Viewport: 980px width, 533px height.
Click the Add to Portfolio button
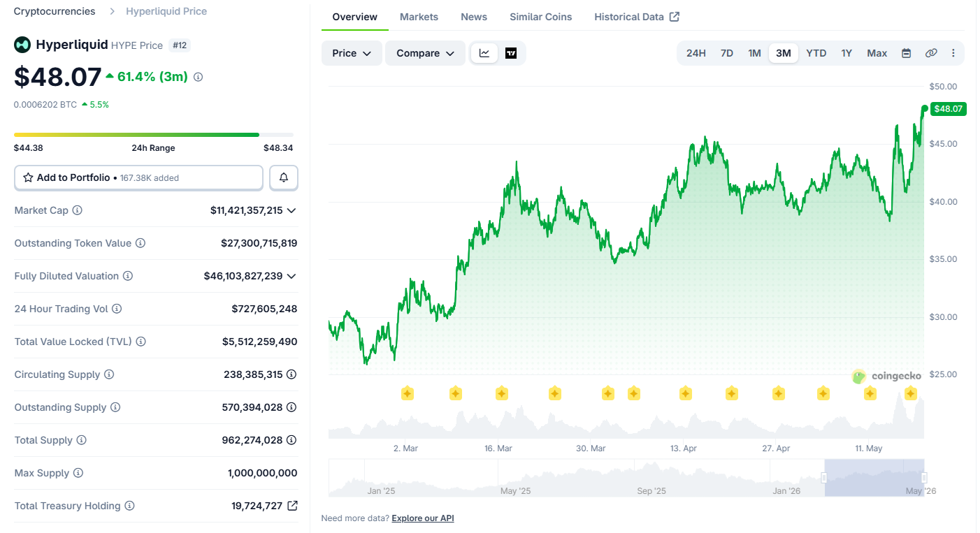(138, 177)
